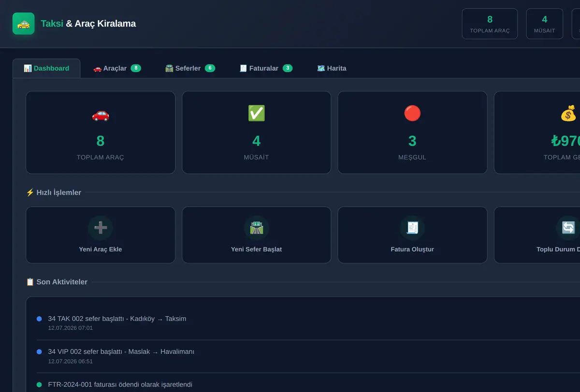580x392 pixels.
Task: Click the Toplam Araç counter in header
Action: [x=490, y=24]
